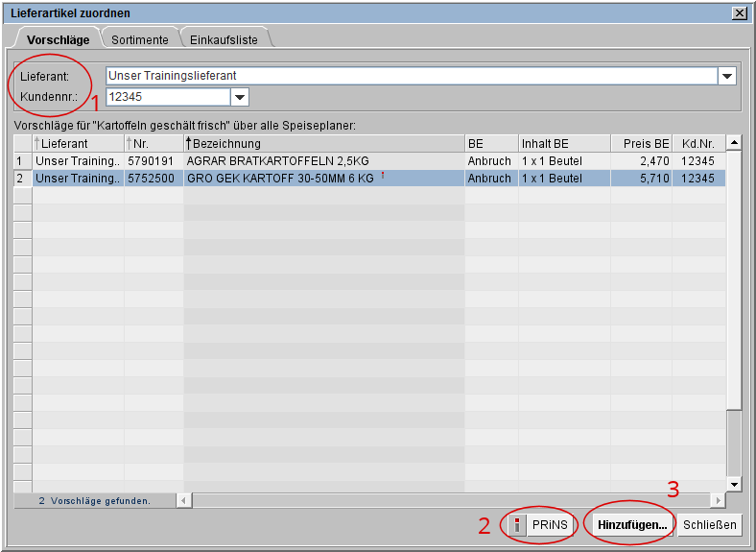Screen dimensions: 756x552
Task: Click the PRiNS button
Action: coord(550,525)
